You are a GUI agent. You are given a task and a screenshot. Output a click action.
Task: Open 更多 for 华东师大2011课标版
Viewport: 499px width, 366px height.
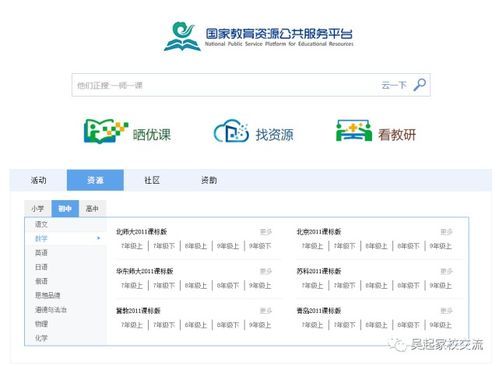(x=266, y=271)
